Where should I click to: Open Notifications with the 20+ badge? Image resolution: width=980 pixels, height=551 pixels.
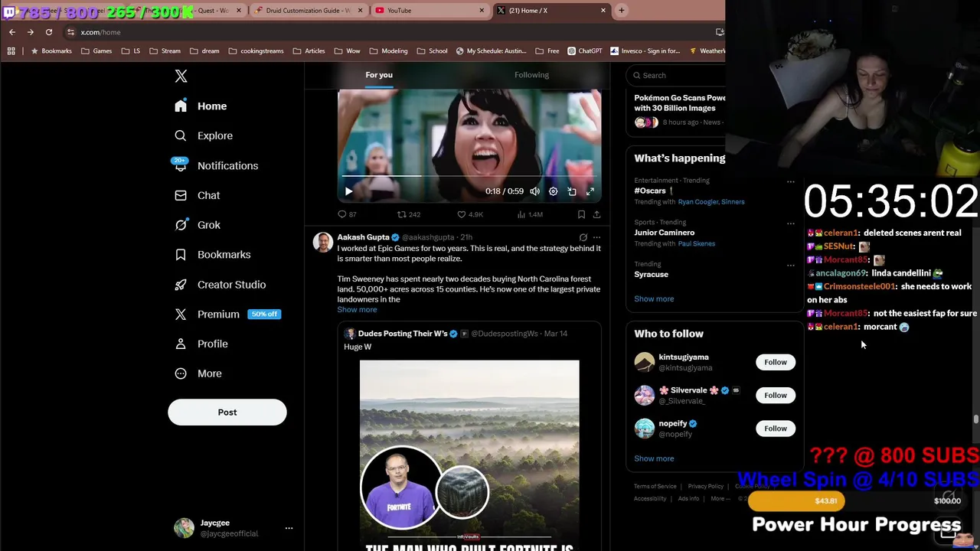215,165
